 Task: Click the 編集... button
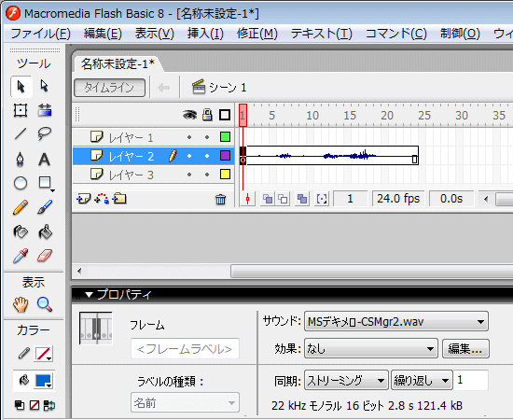(x=465, y=349)
